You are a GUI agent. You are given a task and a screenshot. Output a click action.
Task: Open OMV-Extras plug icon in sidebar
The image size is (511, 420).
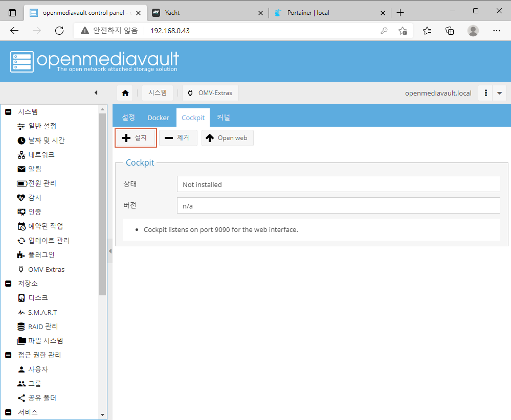(x=21, y=269)
